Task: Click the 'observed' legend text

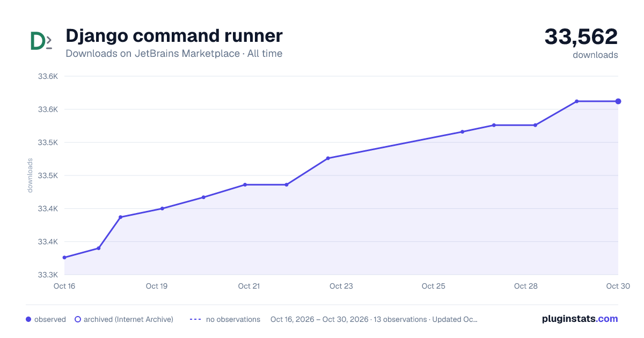Action: [50, 319]
